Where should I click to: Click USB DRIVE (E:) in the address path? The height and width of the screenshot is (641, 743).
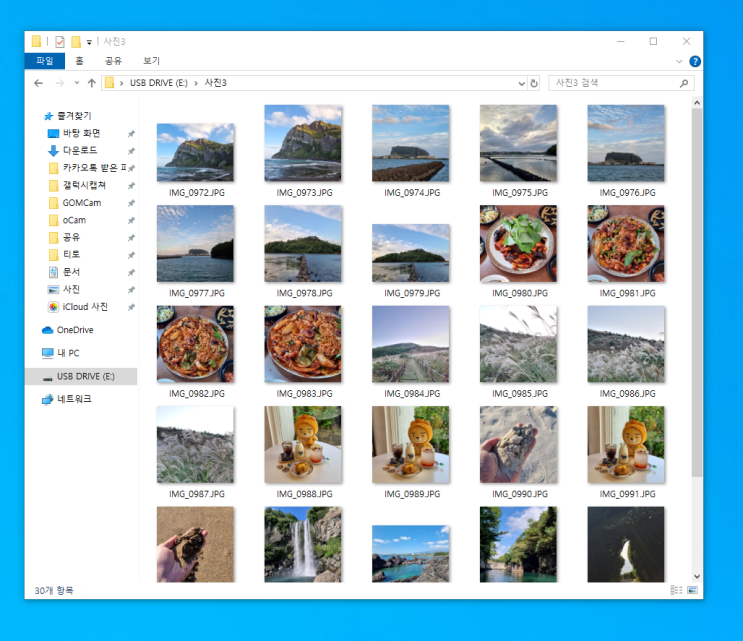(x=159, y=83)
